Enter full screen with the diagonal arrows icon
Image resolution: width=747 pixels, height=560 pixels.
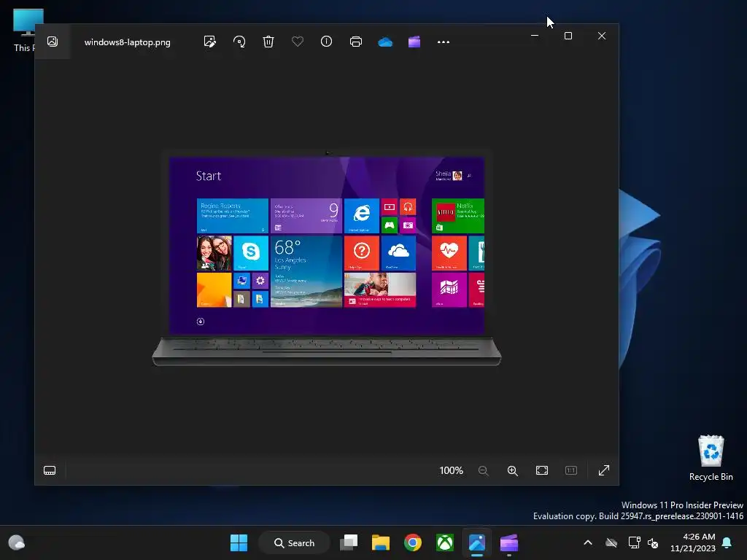click(x=603, y=470)
